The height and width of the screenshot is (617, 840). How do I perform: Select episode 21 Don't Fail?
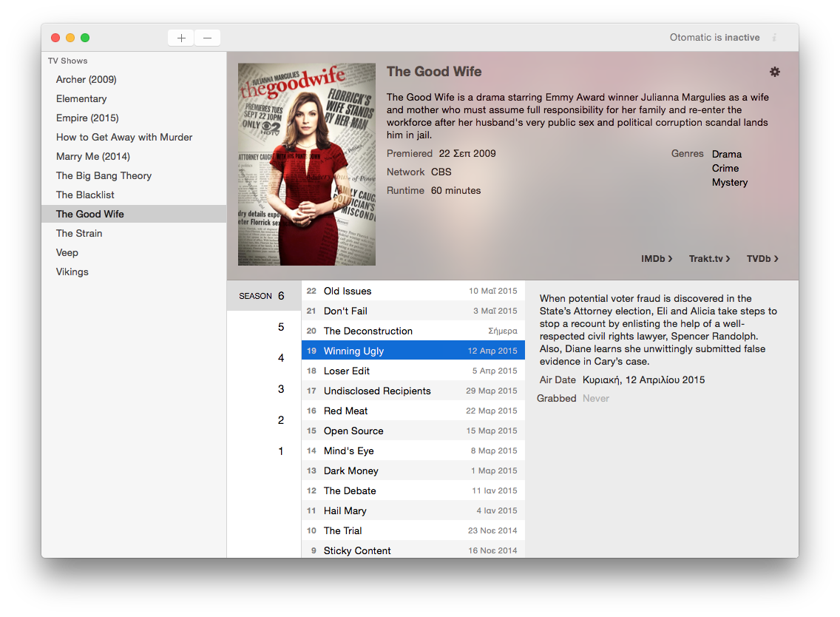413,311
